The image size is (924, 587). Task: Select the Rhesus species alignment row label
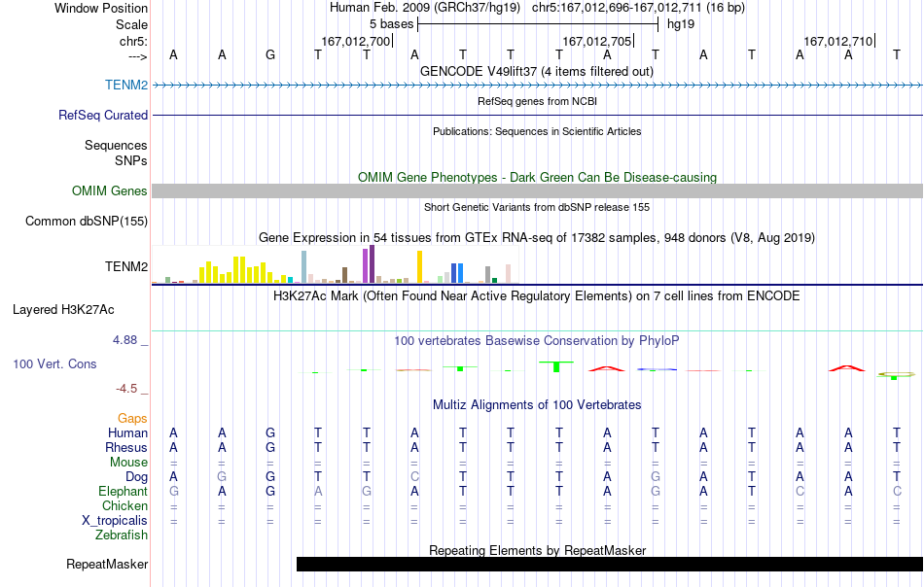pos(126,447)
